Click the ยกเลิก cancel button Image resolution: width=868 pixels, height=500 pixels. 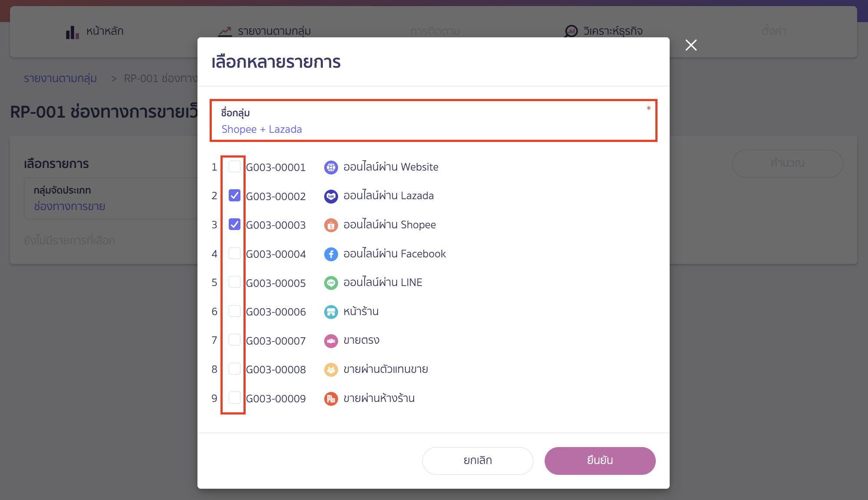click(477, 461)
